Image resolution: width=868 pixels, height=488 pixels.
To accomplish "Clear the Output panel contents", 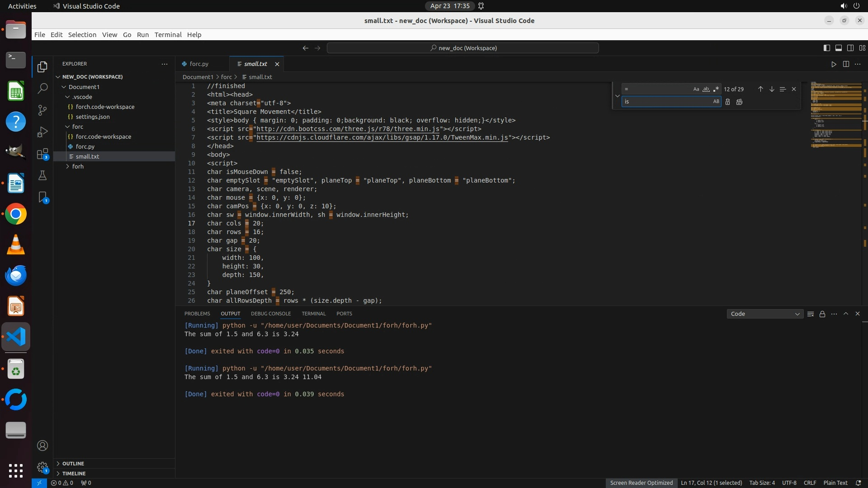I will click(x=811, y=314).
